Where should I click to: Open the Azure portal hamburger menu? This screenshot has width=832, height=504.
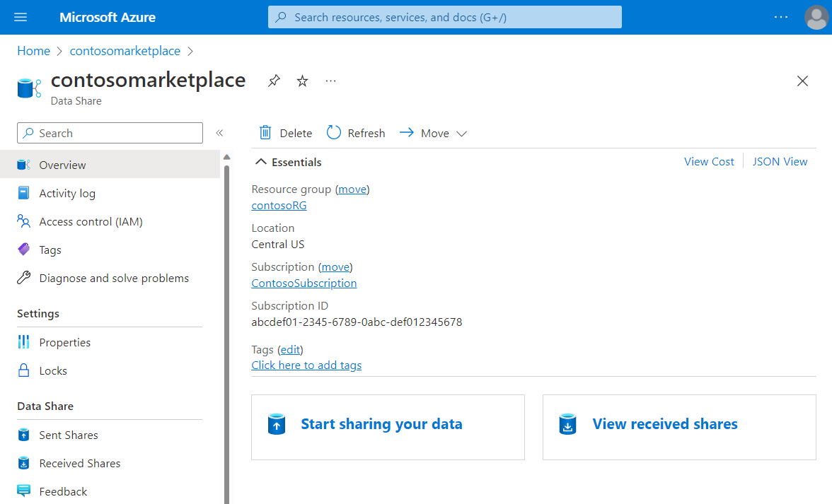pyautogui.click(x=20, y=17)
